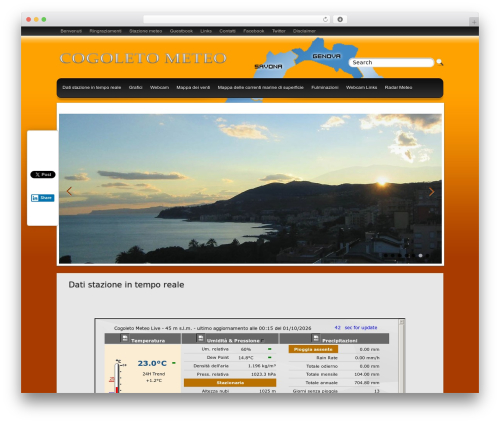Open the Grafici navigation item

coord(135,87)
